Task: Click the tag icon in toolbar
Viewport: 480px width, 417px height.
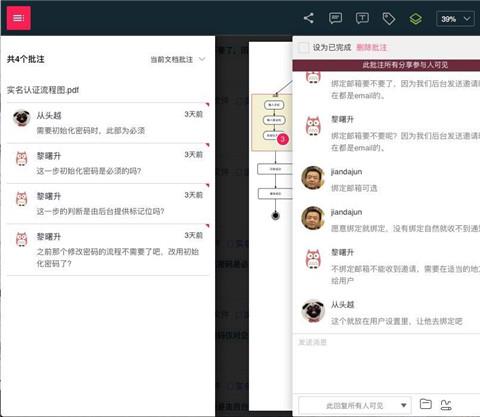Action: pyautogui.click(x=389, y=19)
